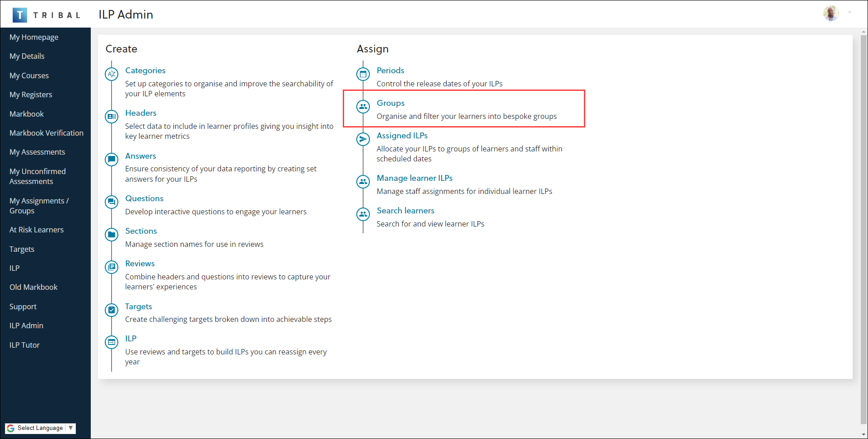This screenshot has width=868, height=439.
Task: Open Markbook Verification in sidebar
Action: (x=47, y=133)
